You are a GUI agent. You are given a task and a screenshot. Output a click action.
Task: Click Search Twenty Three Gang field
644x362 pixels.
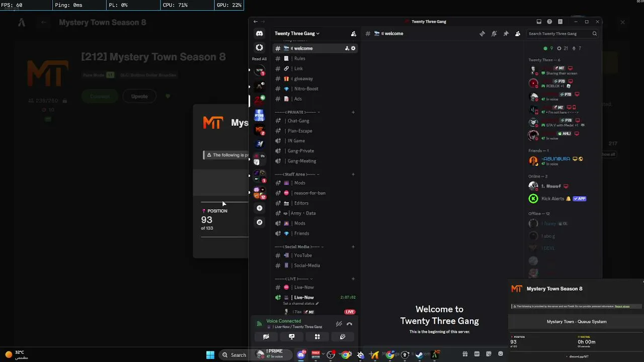tap(562, 34)
